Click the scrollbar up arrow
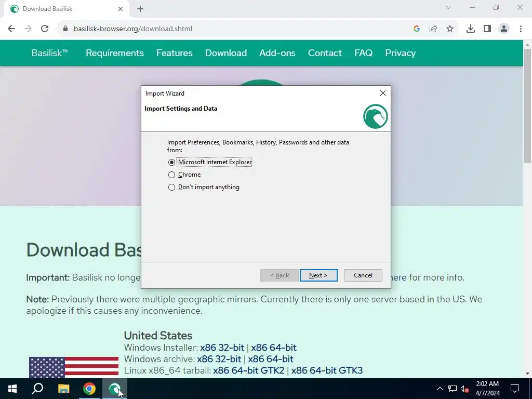 tap(527, 45)
